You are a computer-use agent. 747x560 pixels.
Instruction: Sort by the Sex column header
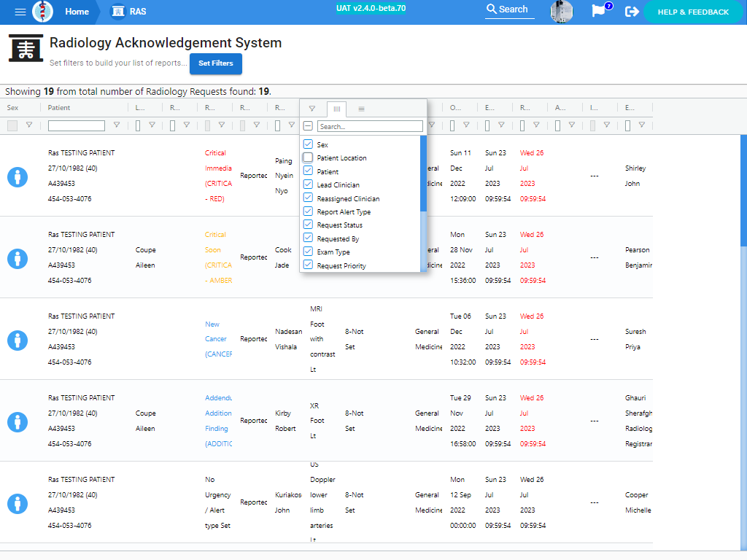tap(12, 108)
